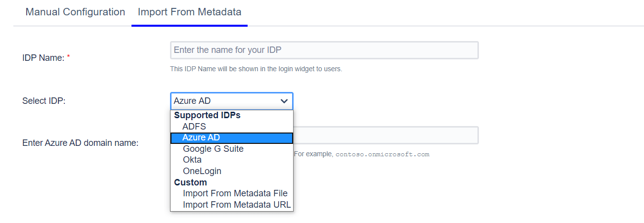Select the Import From Metadata URL option
This screenshot has height=223, width=644.
pos(237,205)
